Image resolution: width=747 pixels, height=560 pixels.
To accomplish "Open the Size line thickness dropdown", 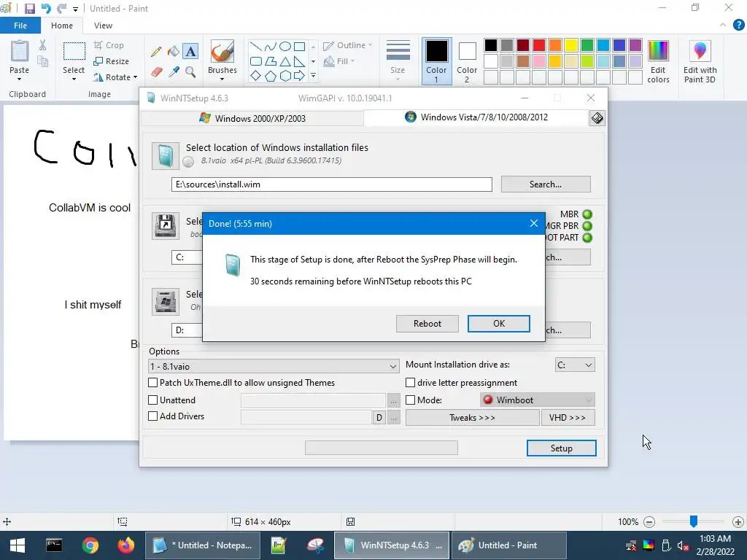I will (x=398, y=61).
